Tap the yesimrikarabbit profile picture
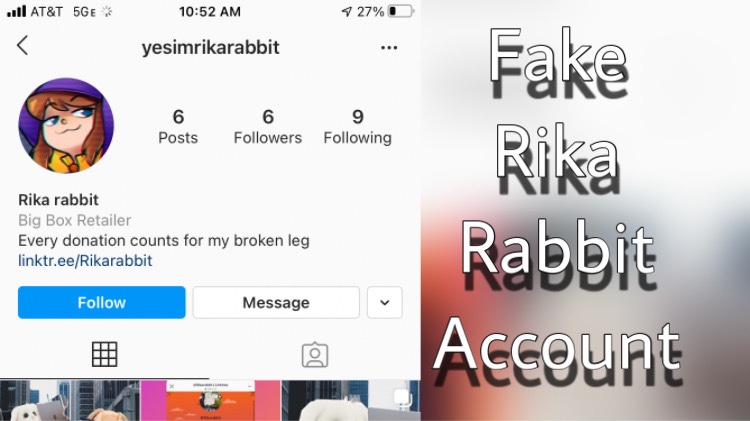 66,126
